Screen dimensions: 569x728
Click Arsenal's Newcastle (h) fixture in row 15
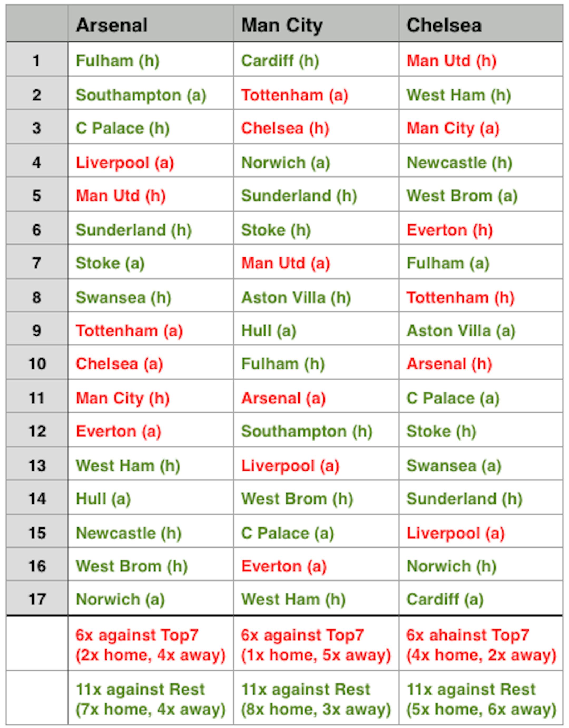point(128,533)
